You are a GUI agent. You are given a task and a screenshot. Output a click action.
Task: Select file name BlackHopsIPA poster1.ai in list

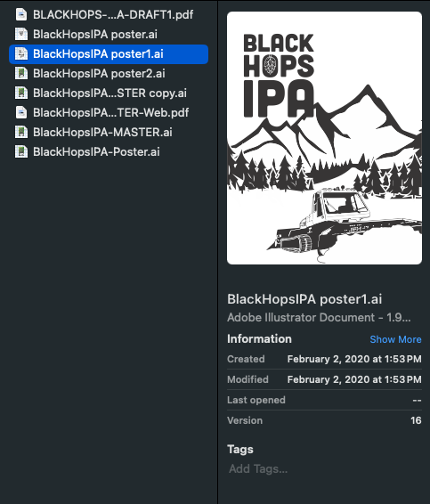(98, 54)
